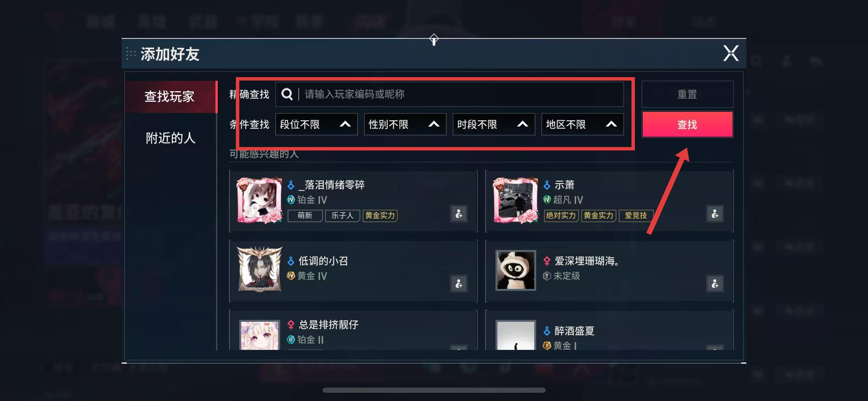Expand the 时段不限 dropdown

point(494,124)
